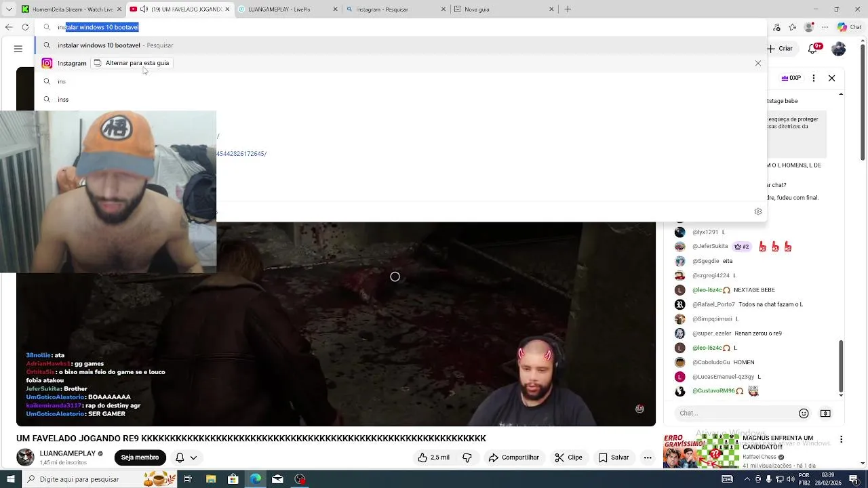The width and height of the screenshot is (868, 488).
Task: Open the YouTube account avatar menu
Action: point(839,49)
